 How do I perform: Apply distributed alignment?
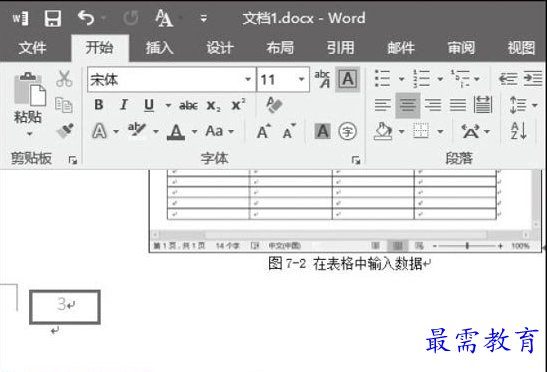(x=483, y=105)
